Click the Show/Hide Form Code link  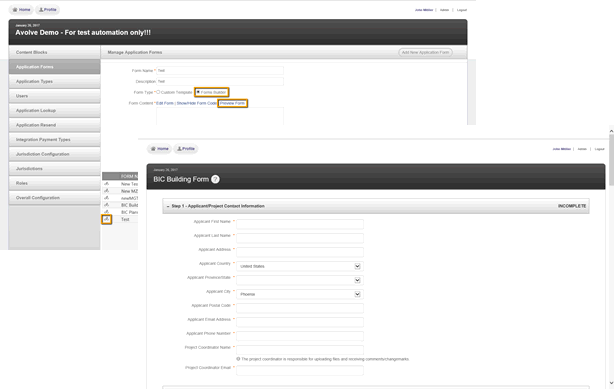(197, 103)
